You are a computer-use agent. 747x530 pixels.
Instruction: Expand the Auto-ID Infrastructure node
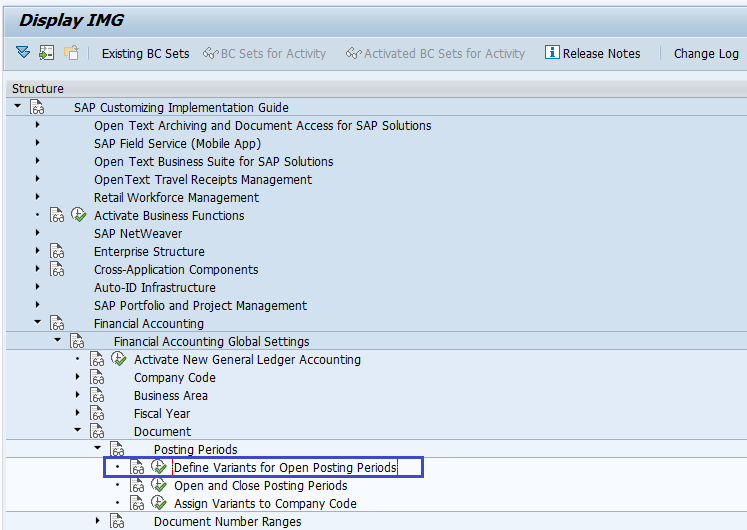click(x=38, y=287)
